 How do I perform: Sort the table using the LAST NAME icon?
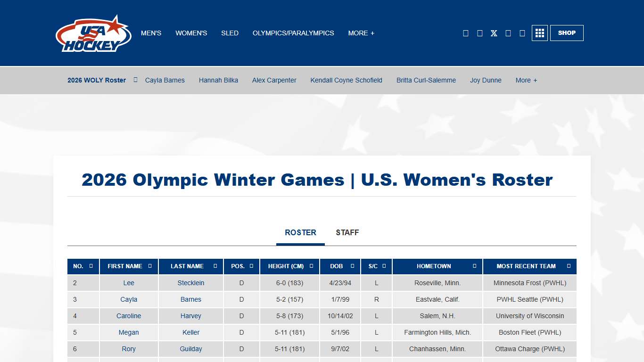(x=215, y=266)
